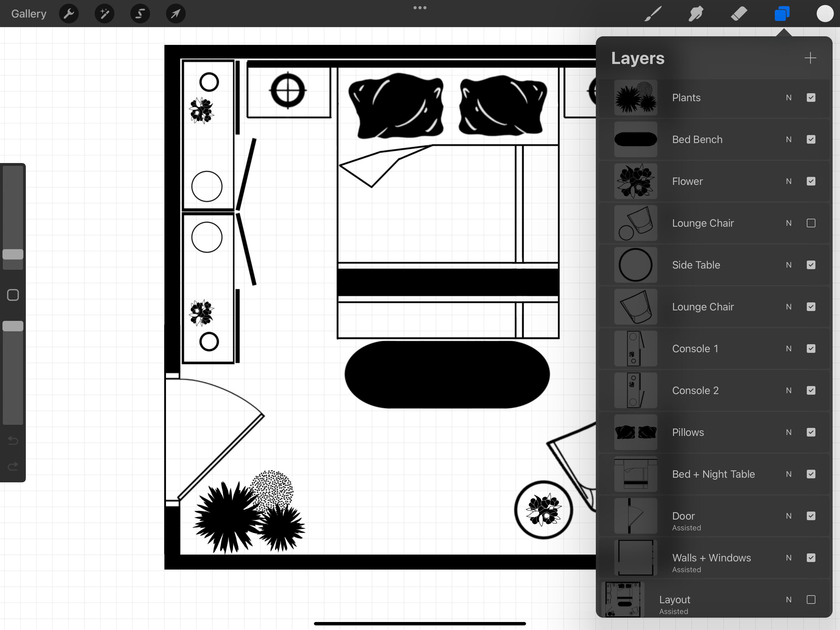This screenshot has width=840, height=630.
Task: Return to the Gallery
Action: 29,13
